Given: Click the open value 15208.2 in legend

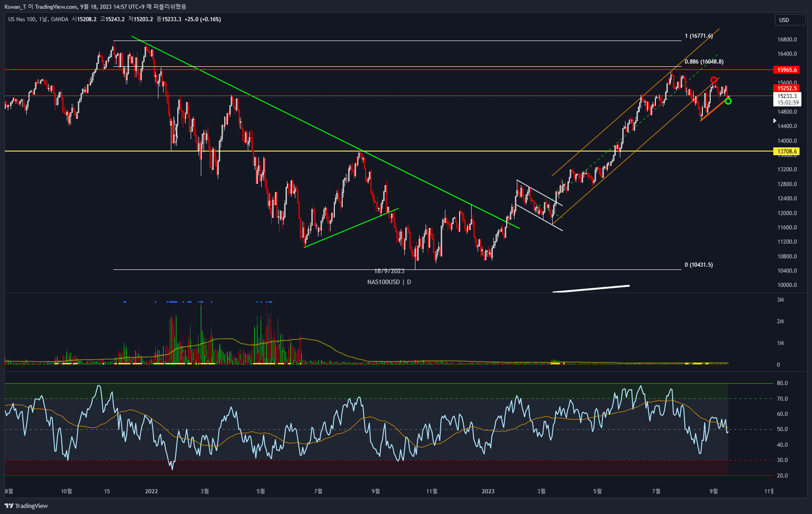Looking at the screenshot, I should pyautogui.click(x=87, y=19).
